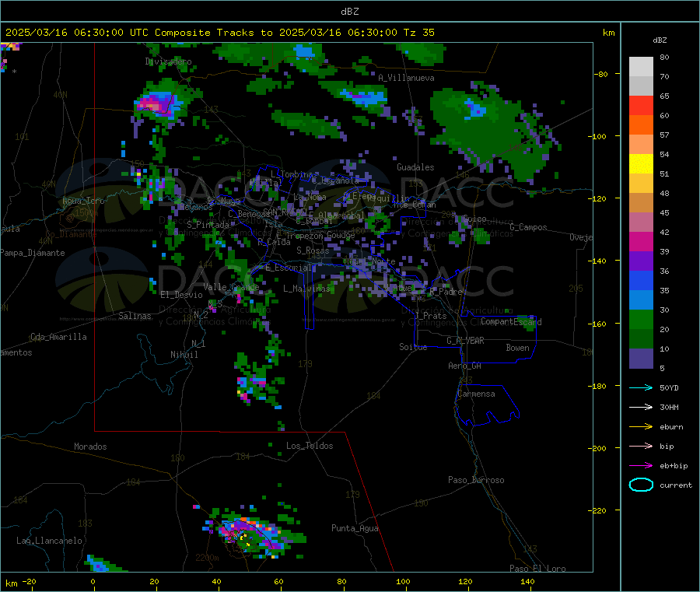The width and height of the screenshot is (700, 592).
Task: Click the 'Paso El Loro' map label
Action: pyautogui.click(x=537, y=569)
